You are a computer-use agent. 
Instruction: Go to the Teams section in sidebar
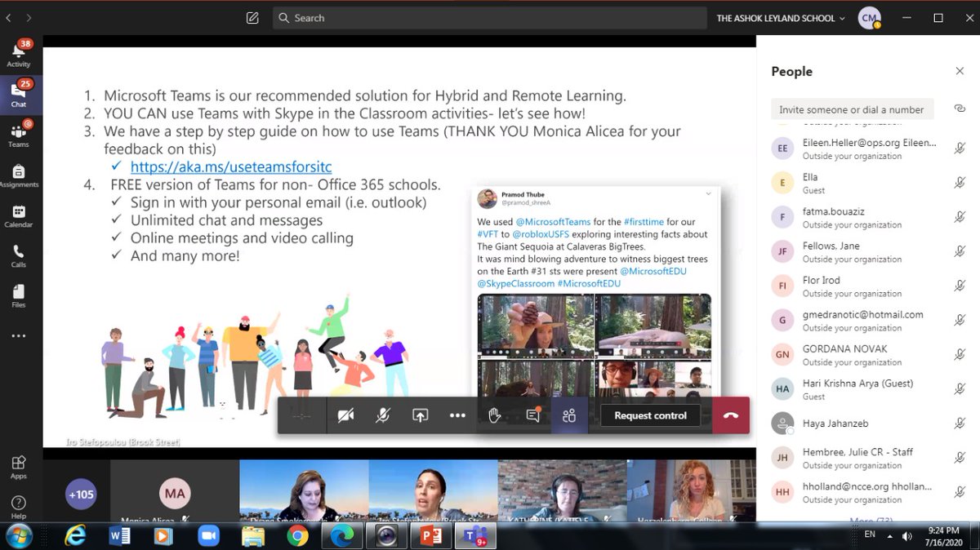click(x=19, y=135)
